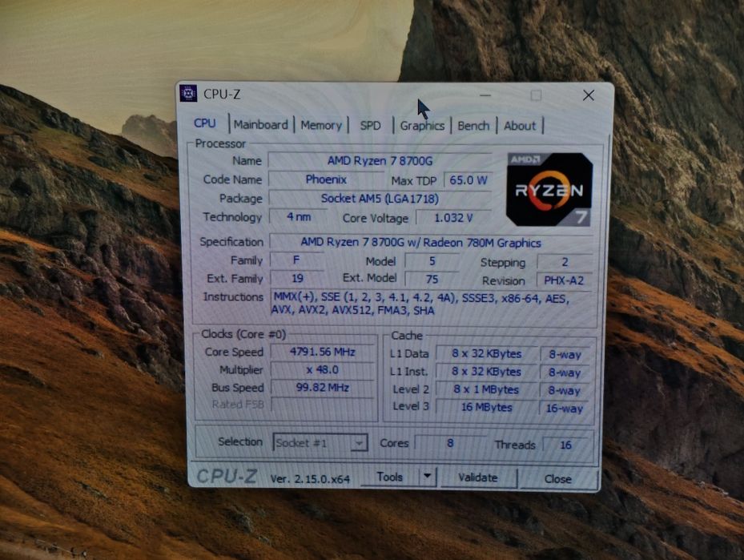Click the Code Name value Phoenix
Image resolution: width=744 pixels, height=560 pixels.
[326, 179]
